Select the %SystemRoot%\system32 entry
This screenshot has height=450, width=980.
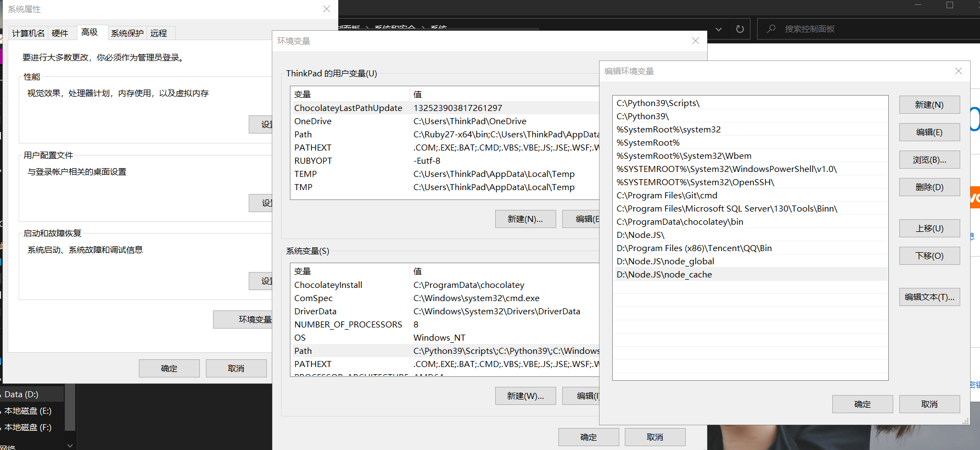(750, 129)
